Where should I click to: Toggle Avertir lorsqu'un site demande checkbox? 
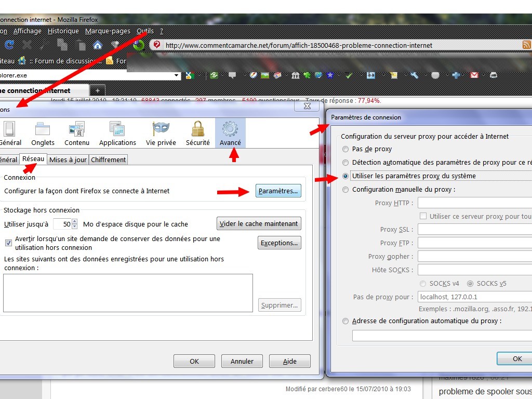pos(8,243)
